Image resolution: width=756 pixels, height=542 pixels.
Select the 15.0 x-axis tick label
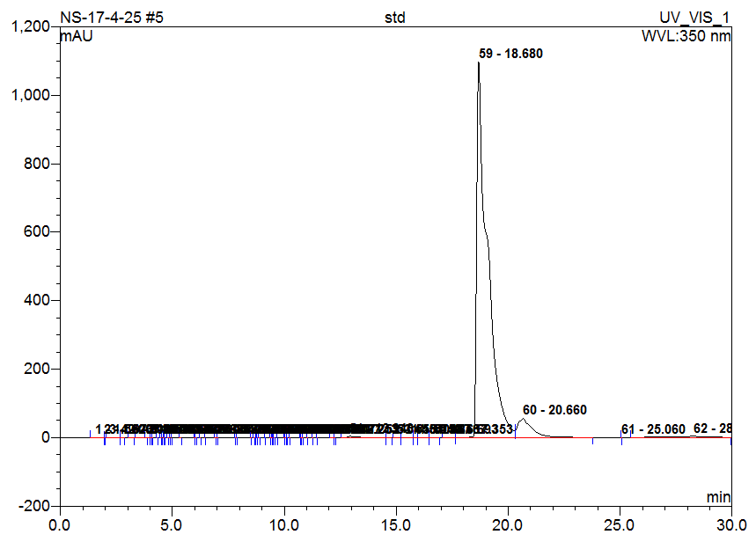tap(396, 524)
